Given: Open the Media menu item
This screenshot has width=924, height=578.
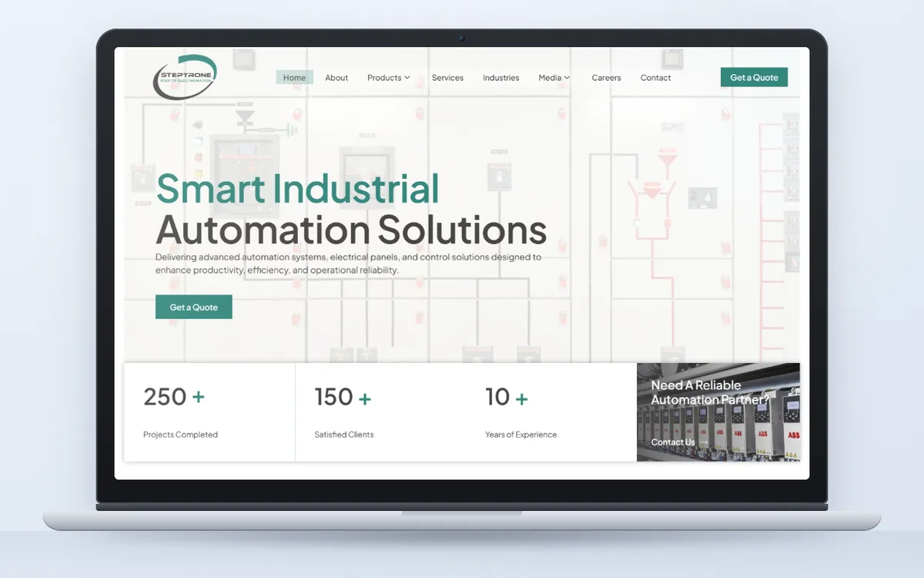Looking at the screenshot, I should pyautogui.click(x=550, y=78).
